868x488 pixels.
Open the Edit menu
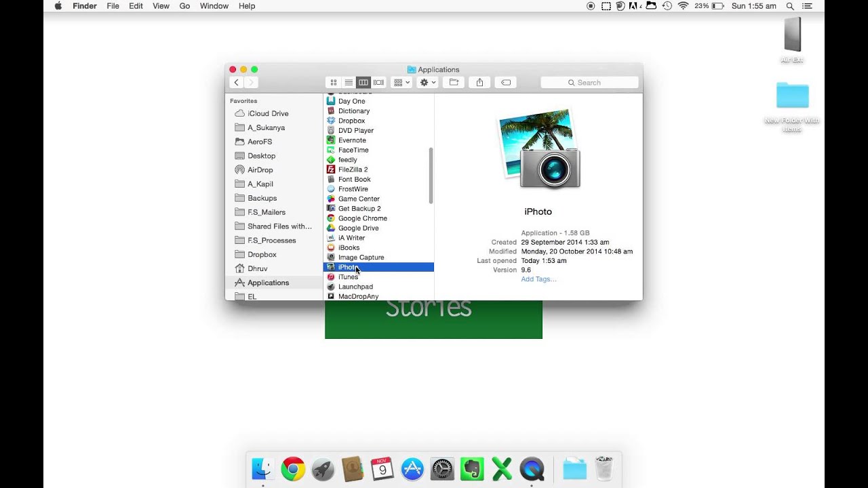pyautogui.click(x=136, y=6)
